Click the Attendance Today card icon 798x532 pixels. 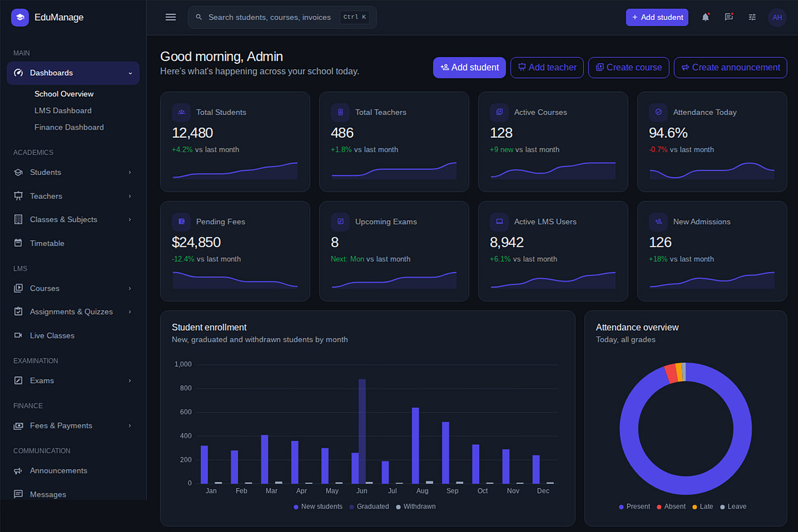(658, 112)
